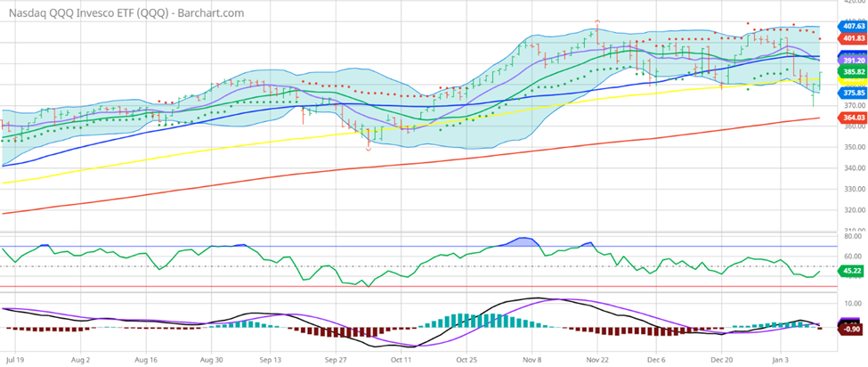
Task: Select the Oct 11 date on time axis
Action: 402,361
